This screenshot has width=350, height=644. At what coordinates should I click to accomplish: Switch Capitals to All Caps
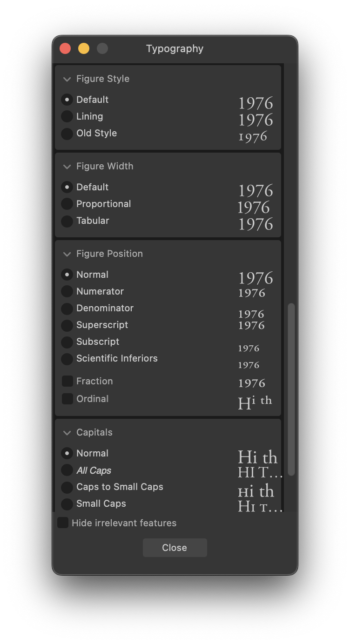click(x=67, y=470)
